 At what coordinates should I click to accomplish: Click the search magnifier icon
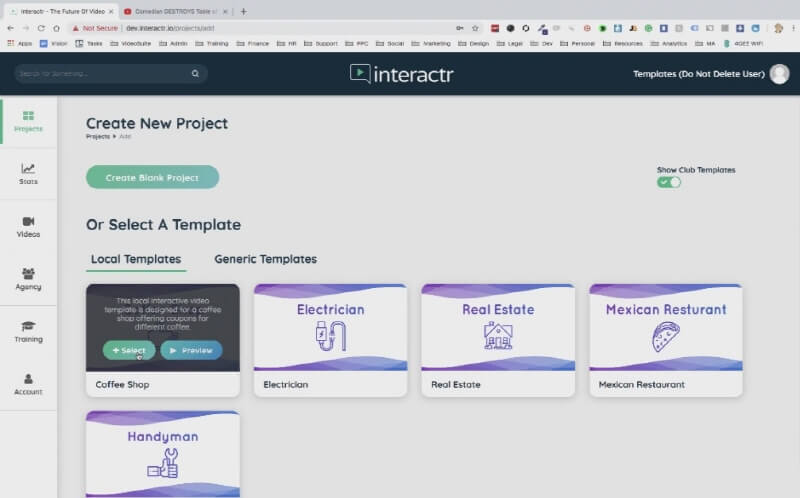tap(195, 73)
